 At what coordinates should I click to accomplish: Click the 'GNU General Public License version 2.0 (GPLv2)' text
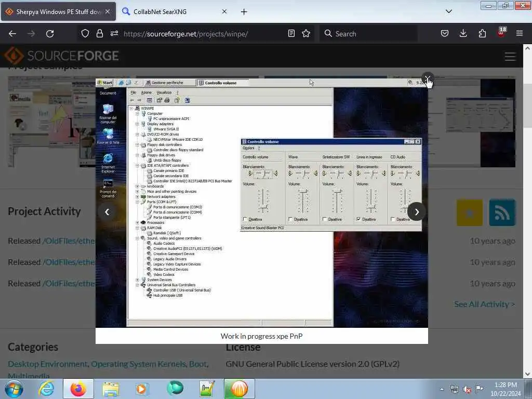[x=312, y=364]
